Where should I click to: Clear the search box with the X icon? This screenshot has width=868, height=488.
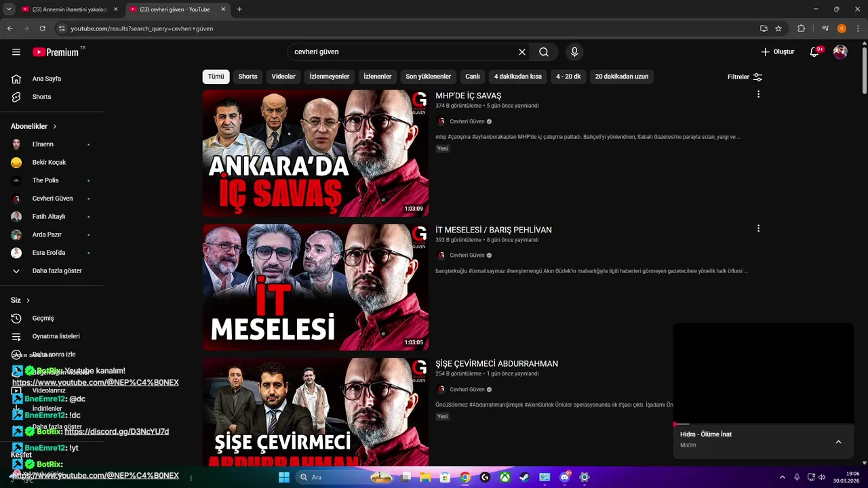coord(522,52)
